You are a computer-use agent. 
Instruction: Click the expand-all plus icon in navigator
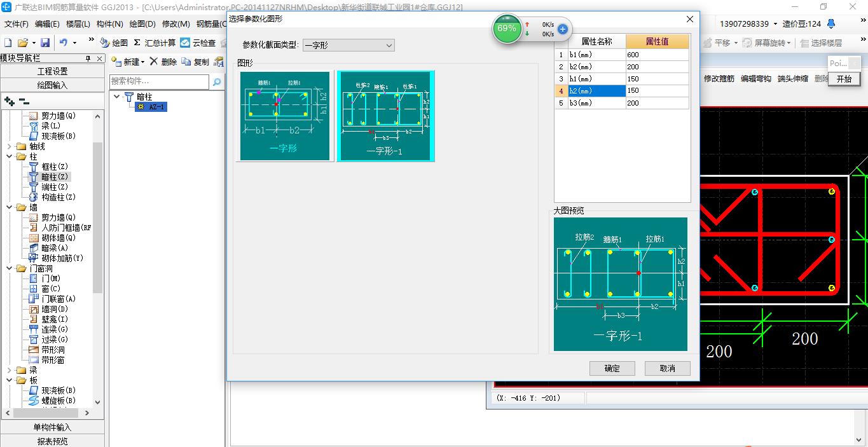click(10, 101)
